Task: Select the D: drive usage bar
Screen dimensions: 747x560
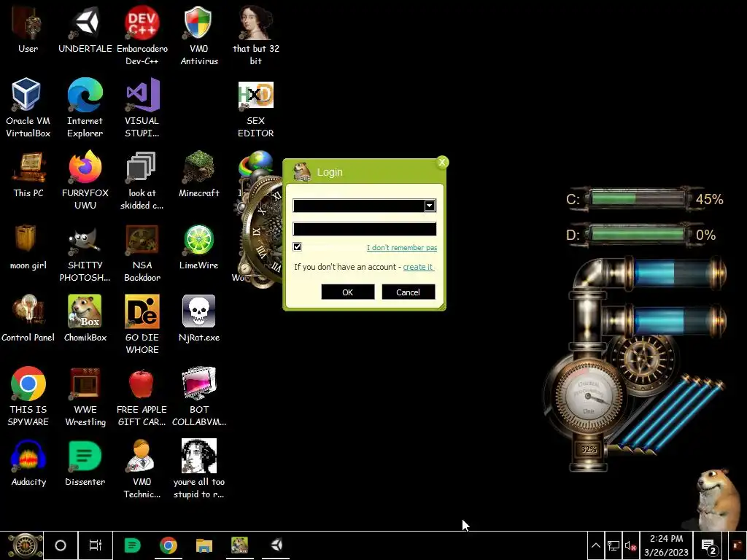Action: pyautogui.click(x=638, y=235)
